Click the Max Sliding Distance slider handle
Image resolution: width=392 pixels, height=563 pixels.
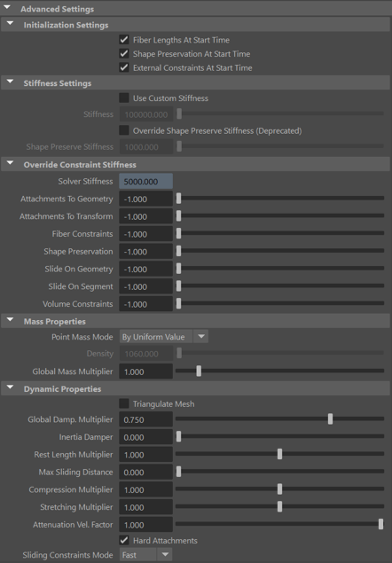pos(178,472)
